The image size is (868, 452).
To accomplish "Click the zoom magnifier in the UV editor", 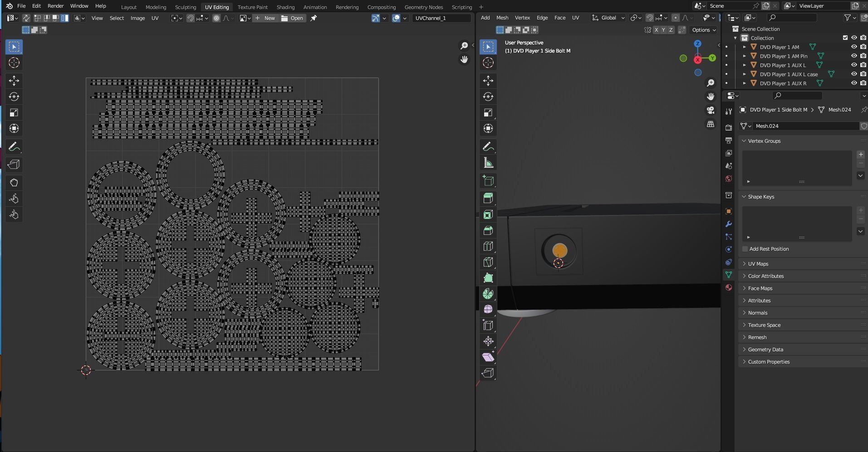I will (x=464, y=46).
